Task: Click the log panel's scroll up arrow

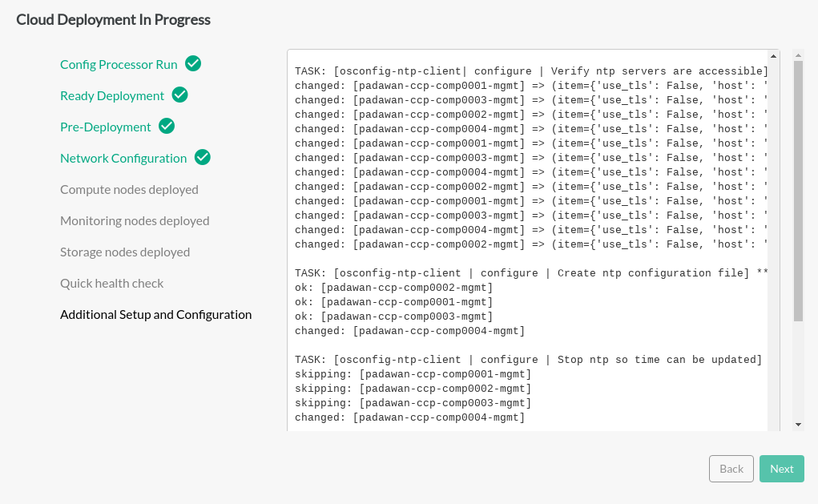Action: pos(773,56)
